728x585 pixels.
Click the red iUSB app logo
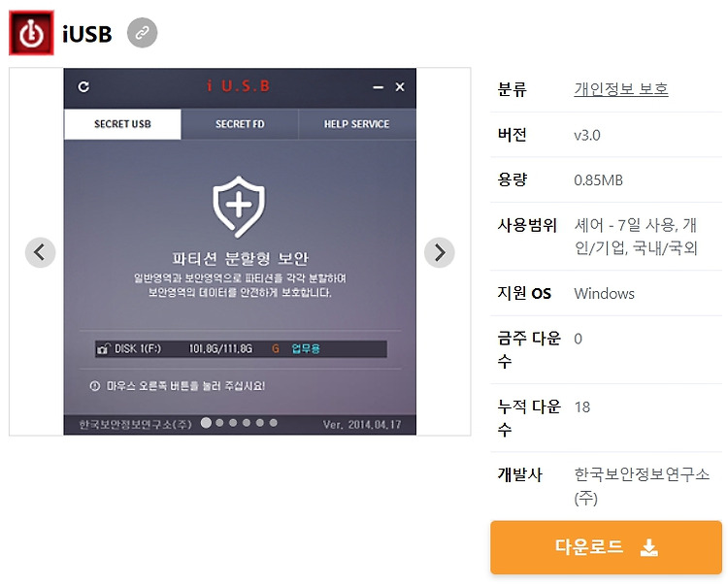pos(31,33)
